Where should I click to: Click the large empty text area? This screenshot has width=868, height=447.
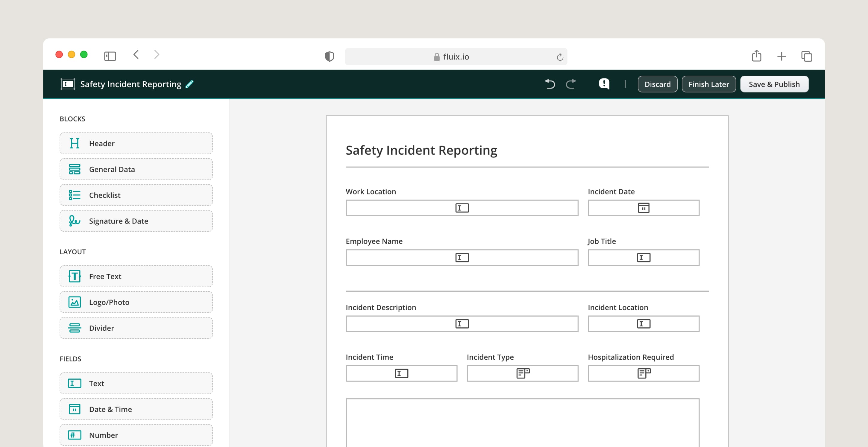[x=522, y=423]
